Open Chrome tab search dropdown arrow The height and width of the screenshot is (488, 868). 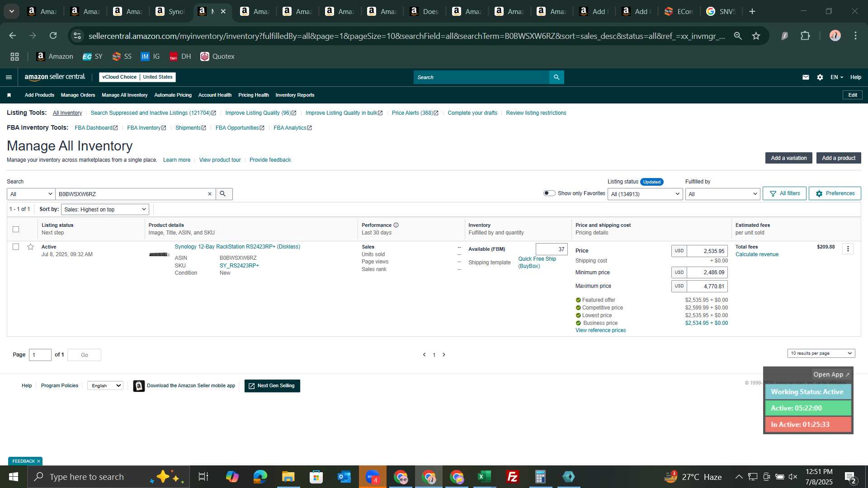point(11,12)
